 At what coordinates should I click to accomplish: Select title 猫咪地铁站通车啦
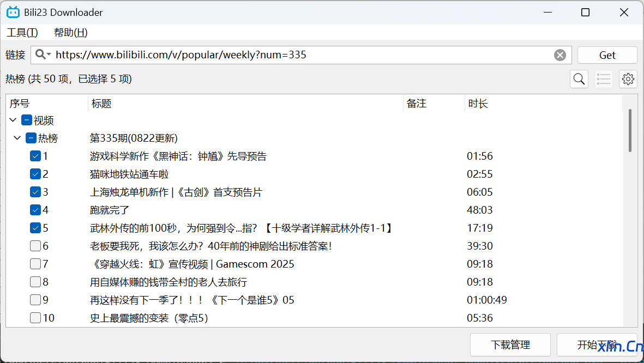click(129, 174)
